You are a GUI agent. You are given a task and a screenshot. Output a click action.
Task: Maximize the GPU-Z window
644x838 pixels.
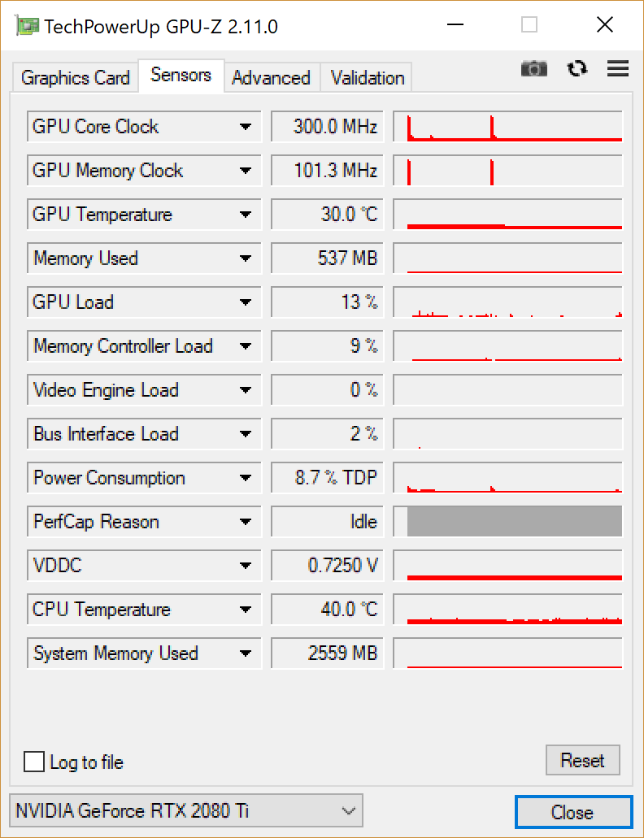[x=529, y=26]
